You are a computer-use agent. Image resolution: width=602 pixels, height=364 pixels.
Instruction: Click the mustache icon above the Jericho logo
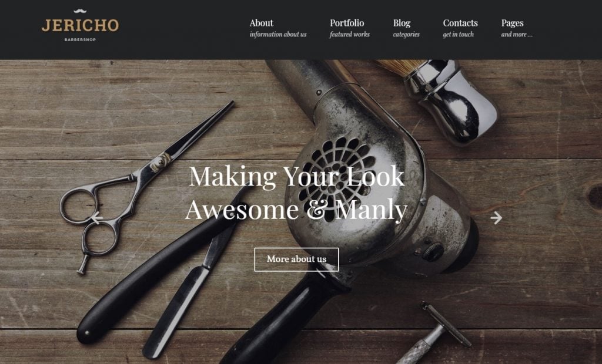(80, 12)
